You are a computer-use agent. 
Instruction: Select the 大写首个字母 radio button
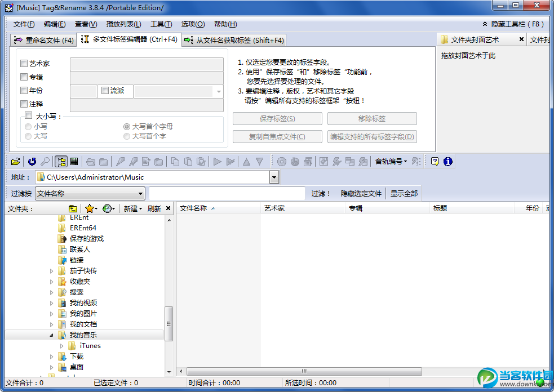pyautogui.click(x=126, y=126)
